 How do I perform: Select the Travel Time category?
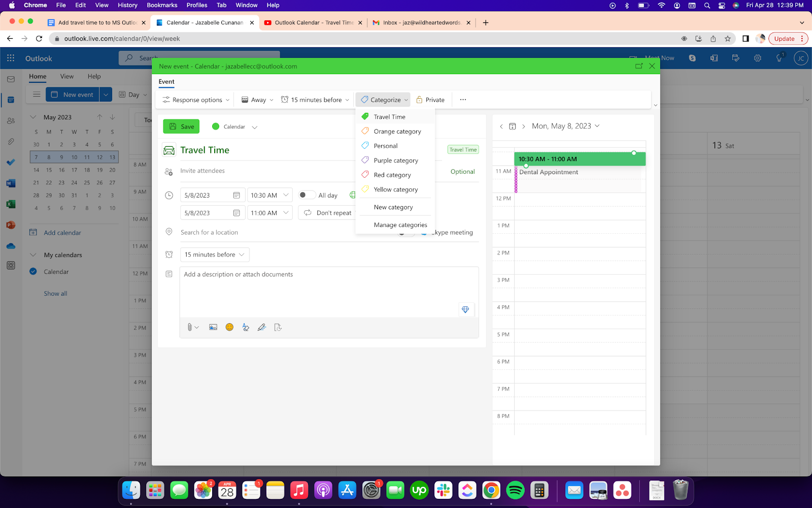coord(395,117)
